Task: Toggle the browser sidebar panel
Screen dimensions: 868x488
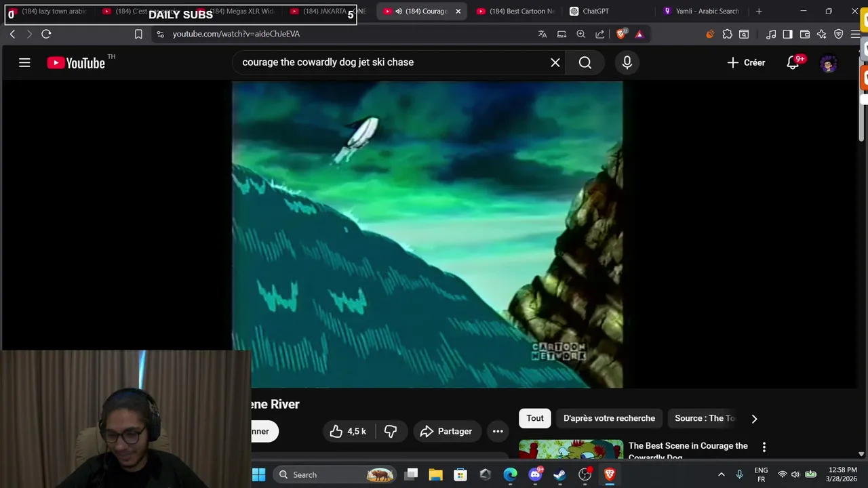Action: (x=787, y=34)
